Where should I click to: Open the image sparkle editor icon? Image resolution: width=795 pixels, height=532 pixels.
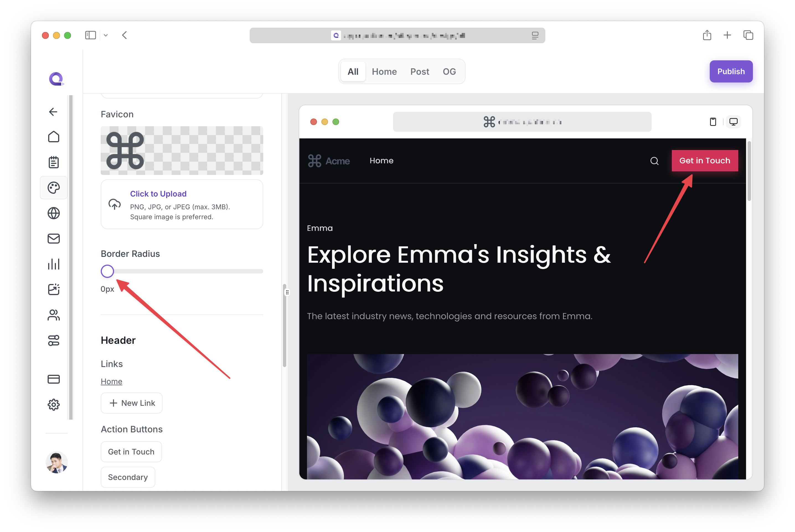click(54, 290)
